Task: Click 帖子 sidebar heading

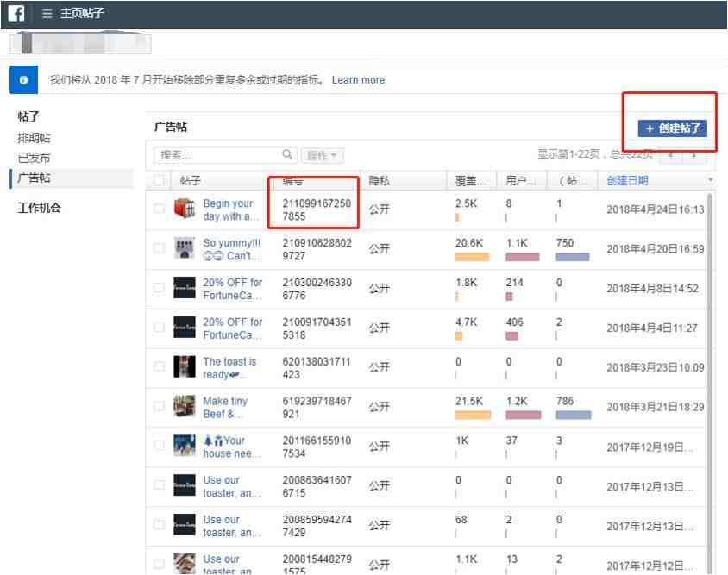Action: [x=28, y=116]
